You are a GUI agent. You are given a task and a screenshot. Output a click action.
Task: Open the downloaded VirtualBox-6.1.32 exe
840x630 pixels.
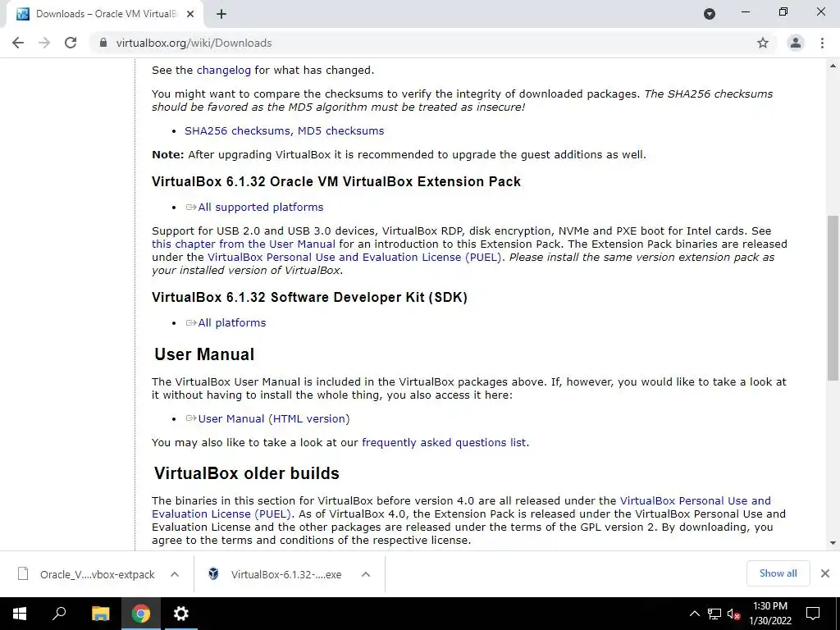pyautogui.click(x=286, y=574)
